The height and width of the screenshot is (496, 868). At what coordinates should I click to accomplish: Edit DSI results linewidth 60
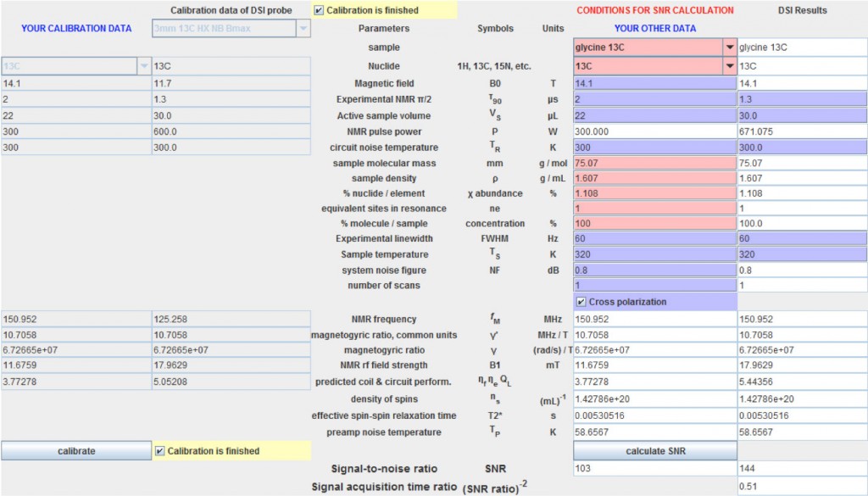click(802, 238)
